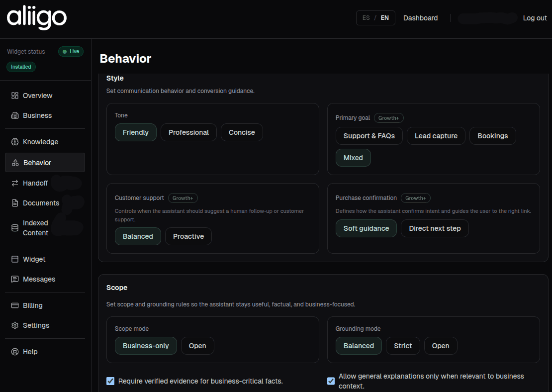Switch the interface language to ES
The height and width of the screenshot is (392, 552).
[x=366, y=17]
